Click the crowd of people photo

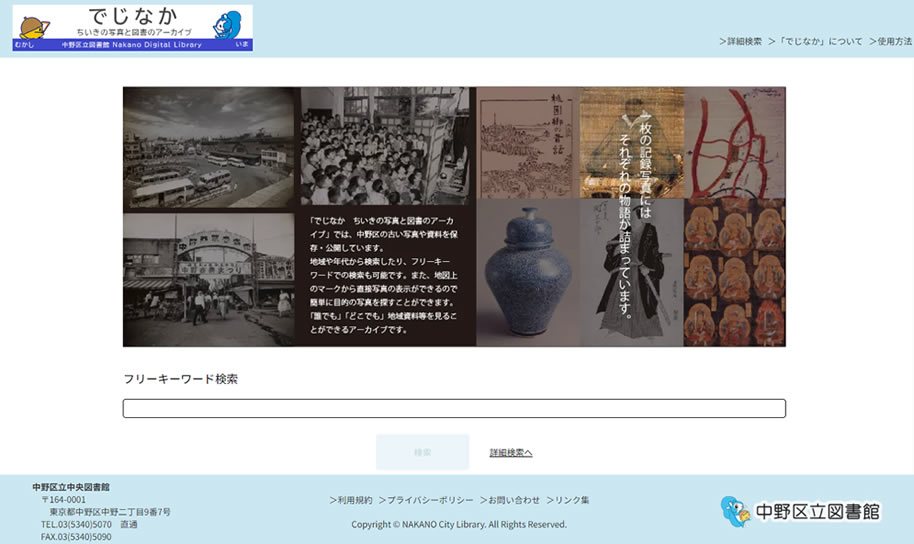point(385,146)
